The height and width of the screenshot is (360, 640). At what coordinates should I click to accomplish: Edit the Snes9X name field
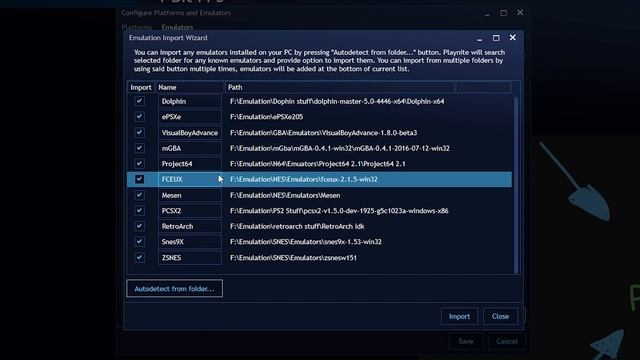[190, 242]
